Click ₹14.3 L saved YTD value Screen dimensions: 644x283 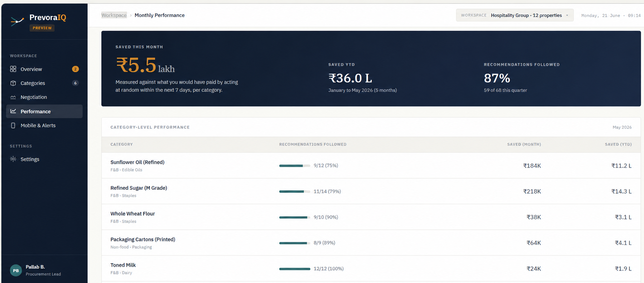coord(621,191)
